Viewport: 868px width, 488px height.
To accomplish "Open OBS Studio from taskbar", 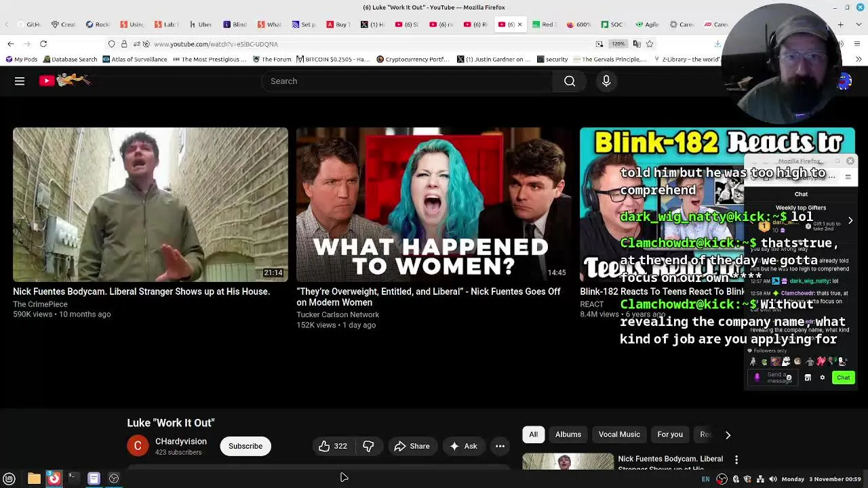I will (x=114, y=479).
